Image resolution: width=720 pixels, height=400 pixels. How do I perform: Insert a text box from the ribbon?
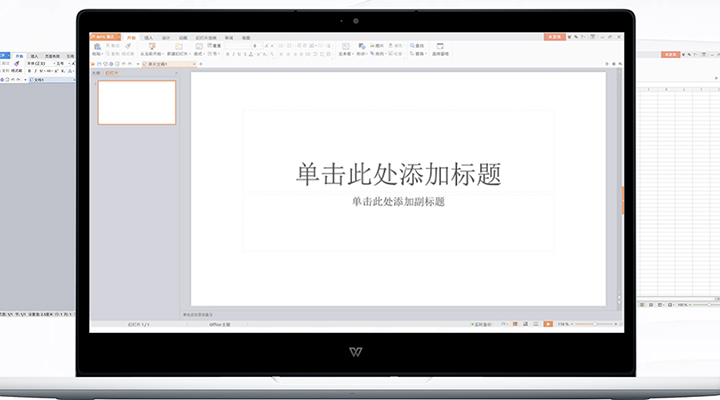point(346,47)
